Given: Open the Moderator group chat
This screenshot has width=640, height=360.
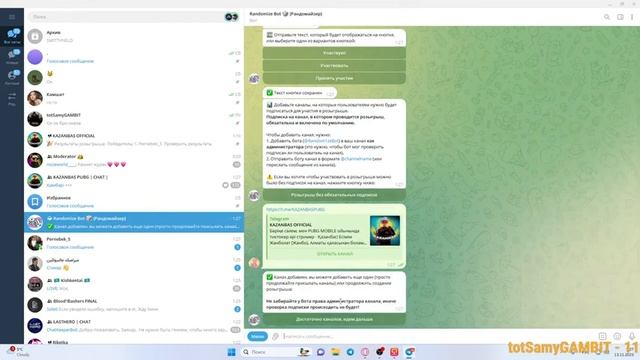Looking at the screenshot, I should tap(134, 160).
